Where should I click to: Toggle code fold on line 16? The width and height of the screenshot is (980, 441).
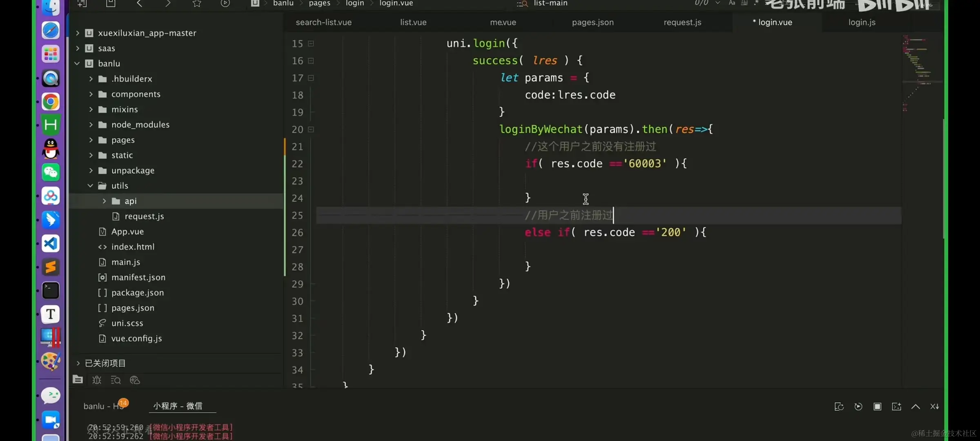(311, 61)
